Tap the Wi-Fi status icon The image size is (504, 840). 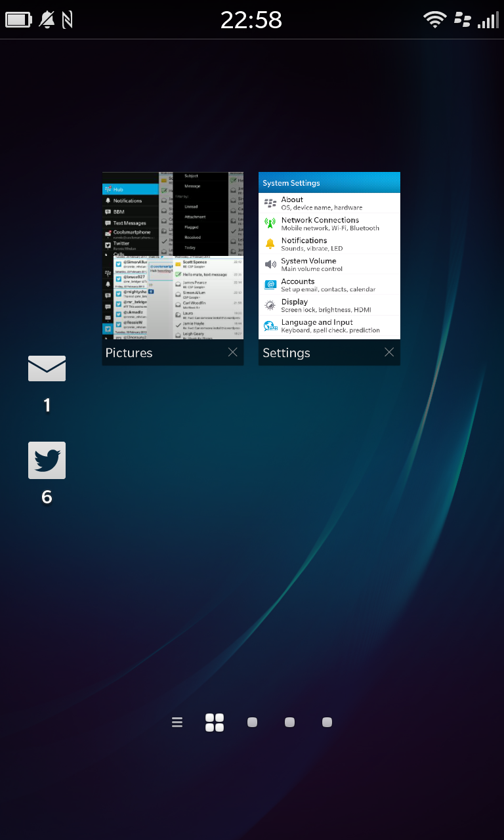click(x=435, y=20)
